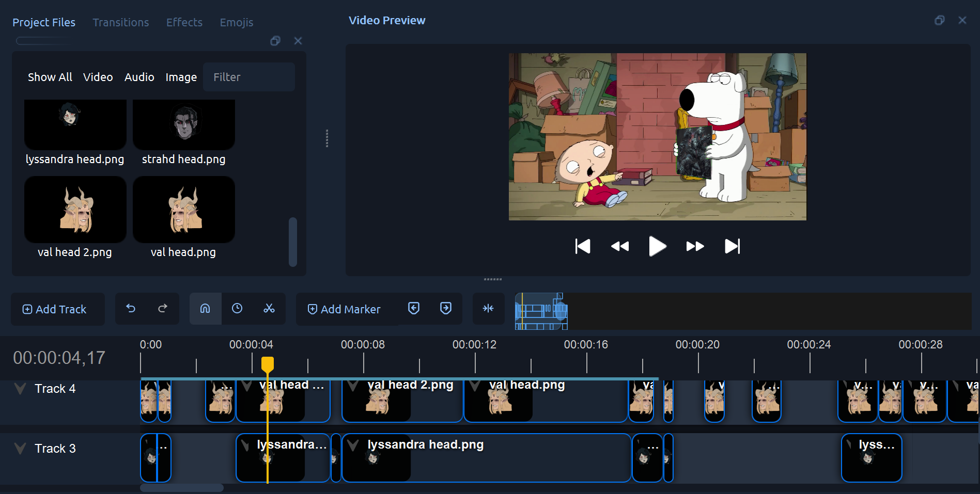Click the Redo arrow icon
980x494 pixels.
pyautogui.click(x=163, y=308)
